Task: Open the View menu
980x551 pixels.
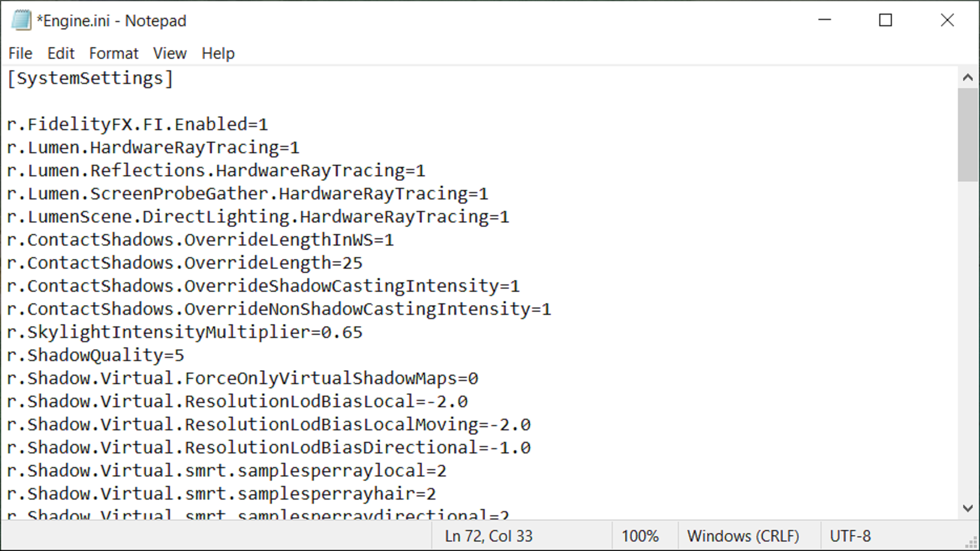Action: pyautogui.click(x=169, y=53)
